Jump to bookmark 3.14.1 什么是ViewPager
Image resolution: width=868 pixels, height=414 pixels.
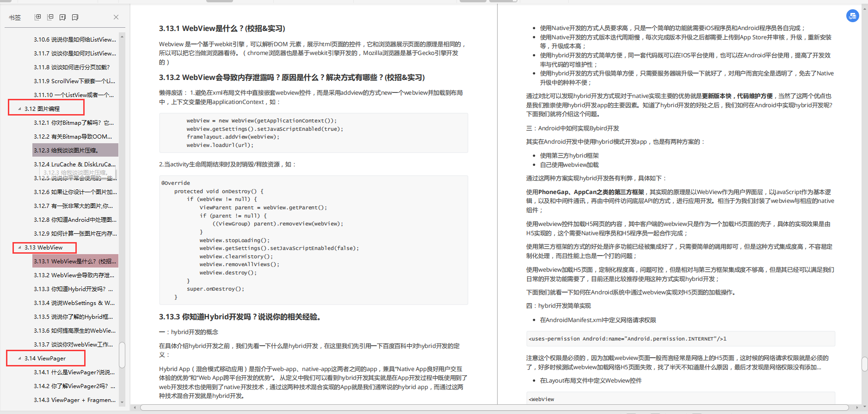click(x=74, y=372)
